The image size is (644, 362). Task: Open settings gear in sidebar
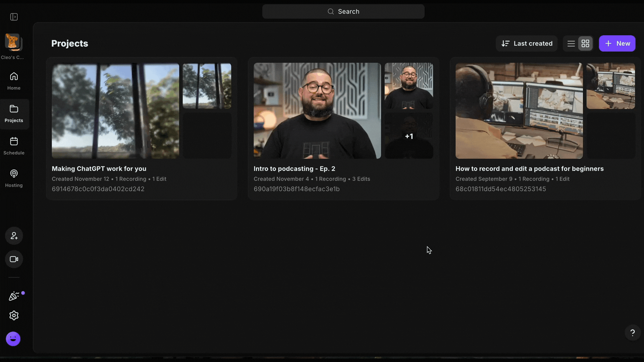[14, 315]
